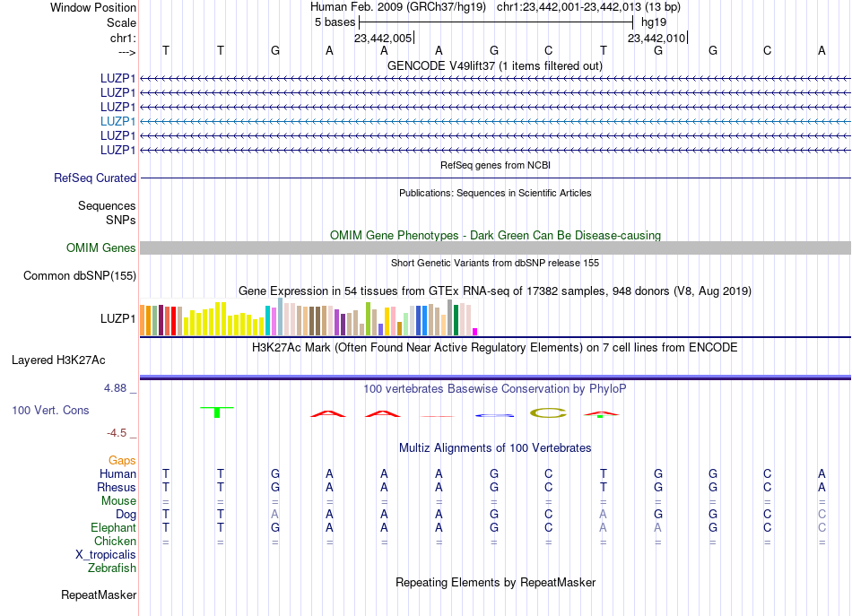Click the light-blue LUZP1 transcript arrow line
This screenshot has width=852, height=616.
click(495, 121)
